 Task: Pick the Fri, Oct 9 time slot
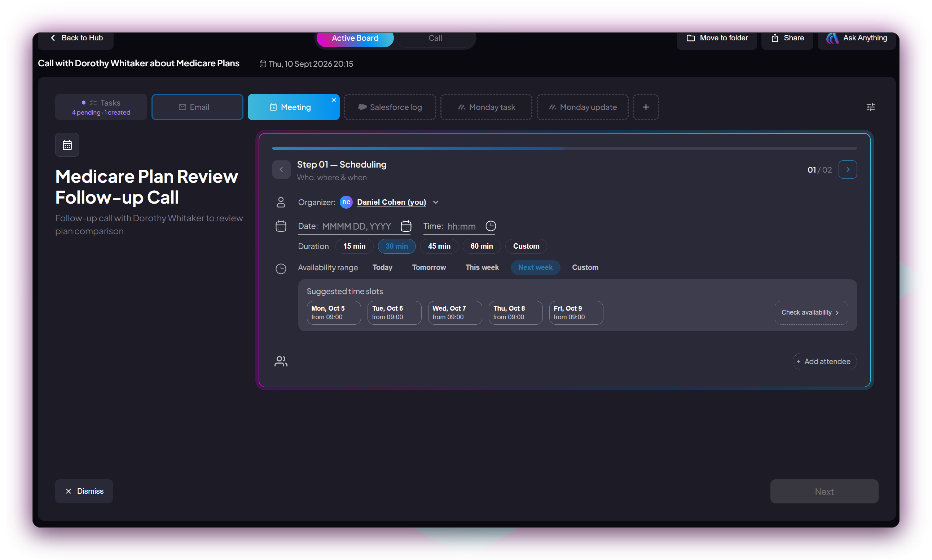(576, 312)
